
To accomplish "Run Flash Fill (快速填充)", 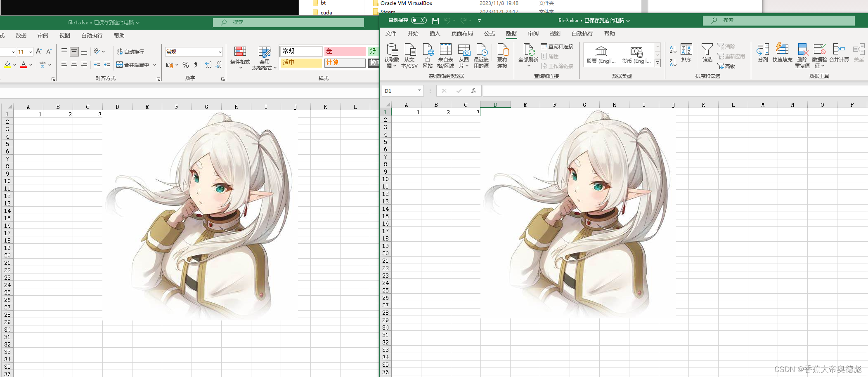I will coord(782,53).
